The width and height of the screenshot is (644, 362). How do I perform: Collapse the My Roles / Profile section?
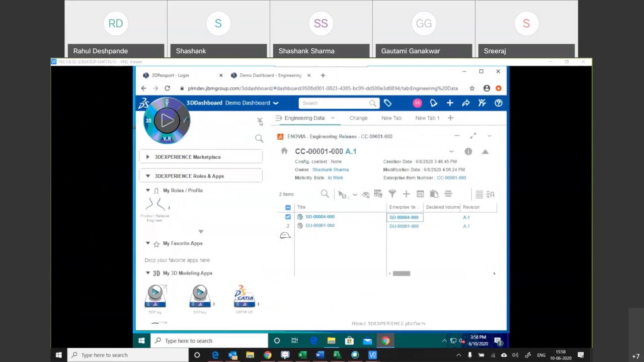click(x=148, y=191)
